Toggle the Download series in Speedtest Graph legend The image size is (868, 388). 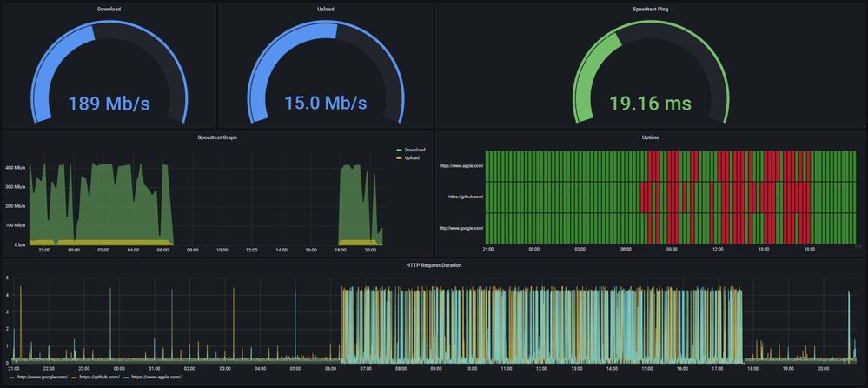(414, 150)
